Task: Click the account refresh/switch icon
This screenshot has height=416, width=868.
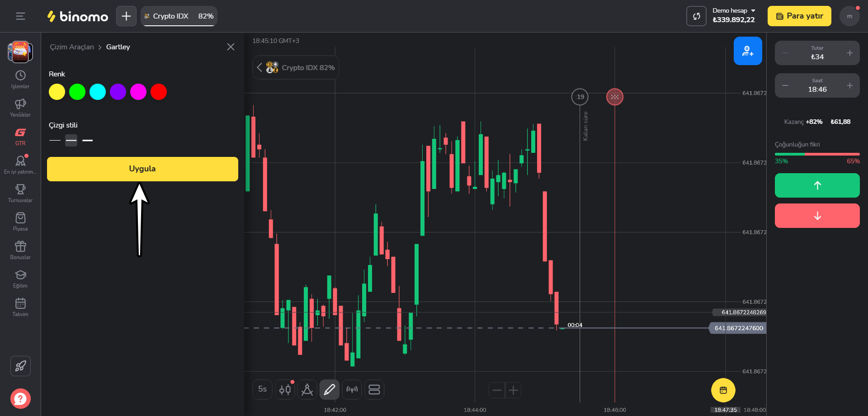Action: coord(696,16)
